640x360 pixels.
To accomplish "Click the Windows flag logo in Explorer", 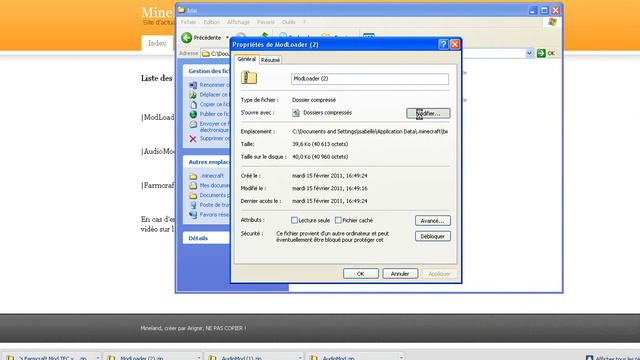I will point(552,22).
